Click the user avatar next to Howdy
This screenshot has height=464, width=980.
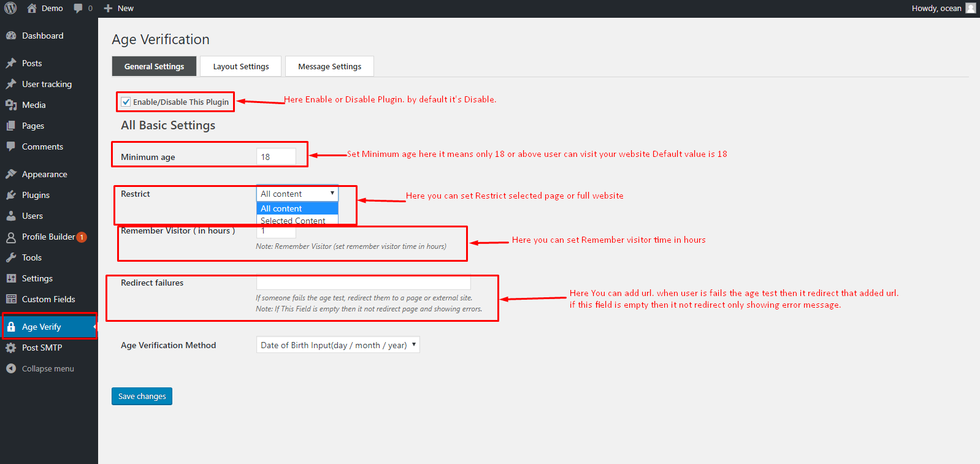click(x=970, y=8)
